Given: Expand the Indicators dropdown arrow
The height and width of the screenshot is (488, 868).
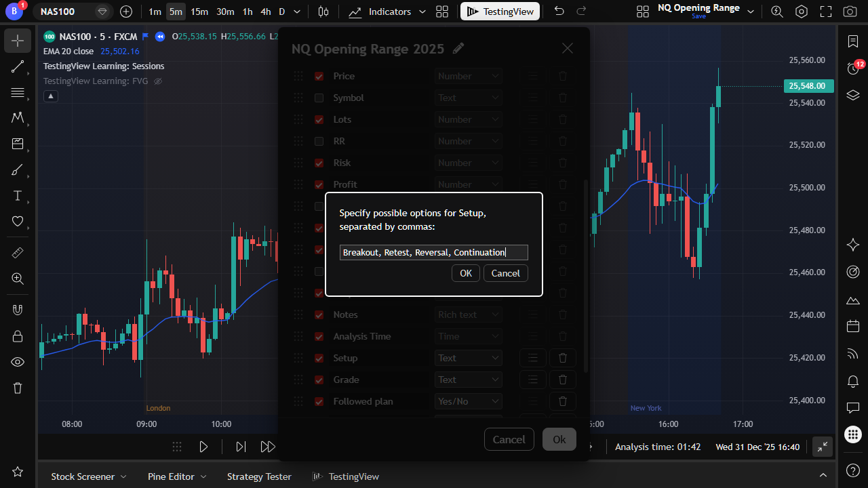Looking at the screenshot, I should tap(422, 12).
